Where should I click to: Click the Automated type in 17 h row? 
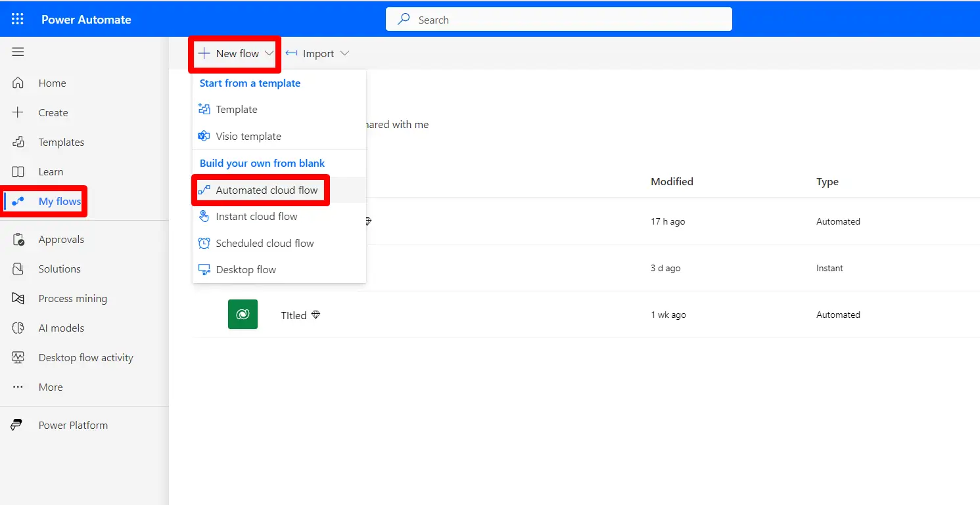pyautogui.click(x=838, y=221)
